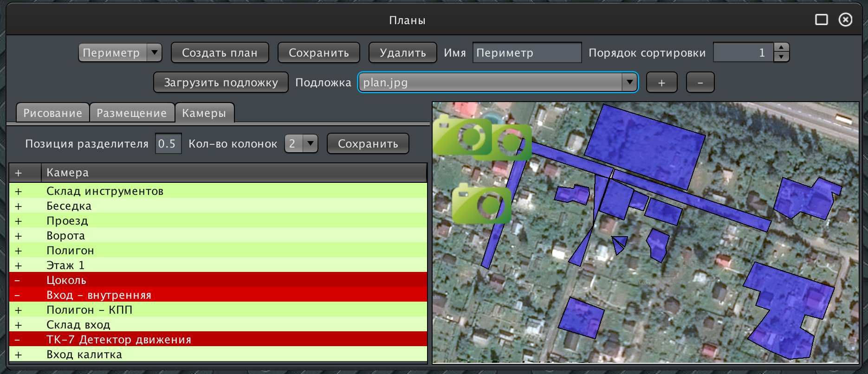Increase the Порядок сортировки value with up arrow

click(x=782, y=48)
